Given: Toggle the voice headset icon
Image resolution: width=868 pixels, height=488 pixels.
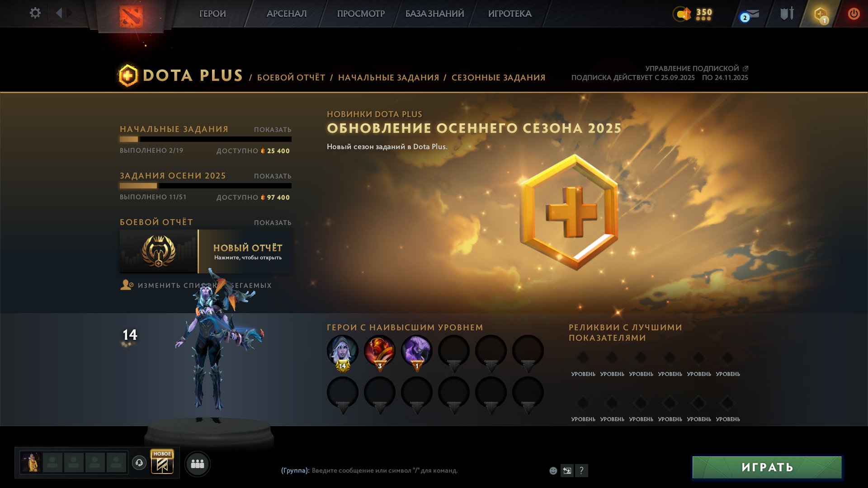Looking at the screenshot, I should 139,463.
